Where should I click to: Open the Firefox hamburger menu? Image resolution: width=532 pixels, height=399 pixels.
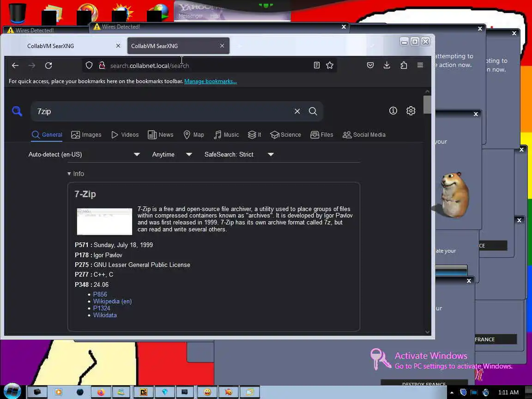pos(420,65)
